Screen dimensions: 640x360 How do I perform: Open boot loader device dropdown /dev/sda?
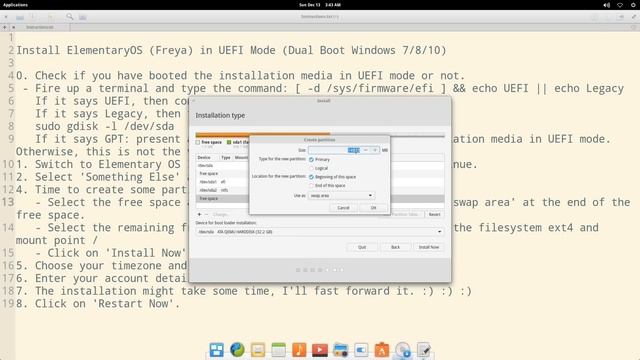320,232
